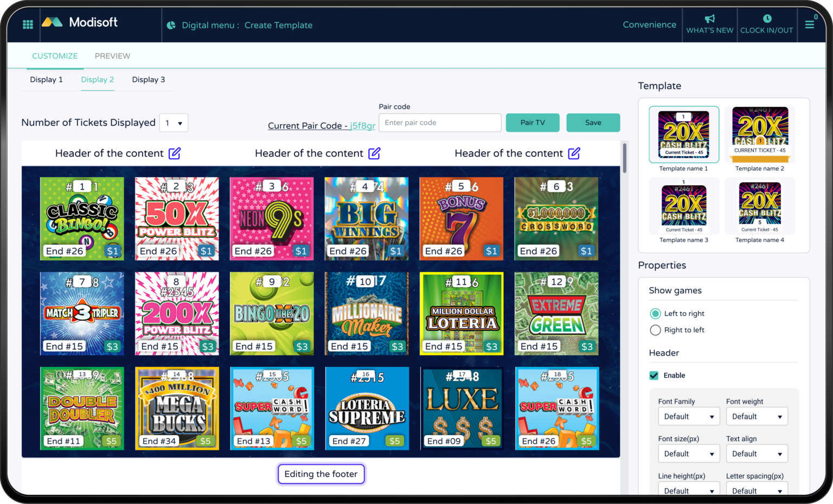Open Number of Tickets Displayed dropdown

coord(174,122)
